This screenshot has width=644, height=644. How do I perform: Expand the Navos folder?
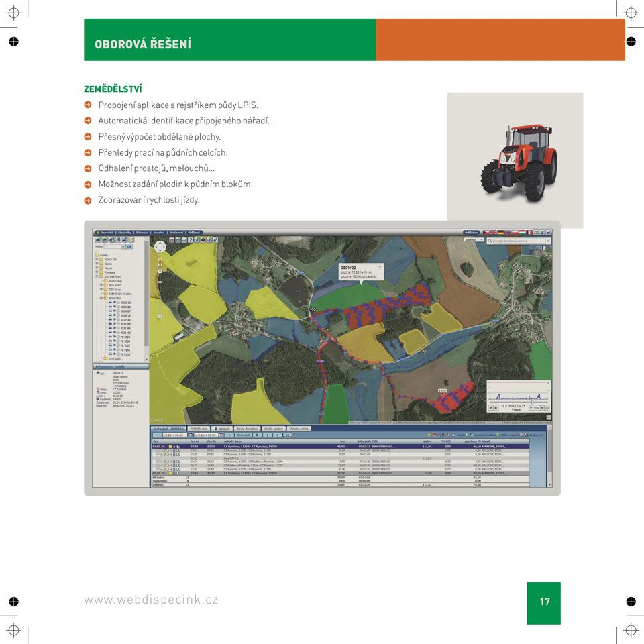point(97,268)
